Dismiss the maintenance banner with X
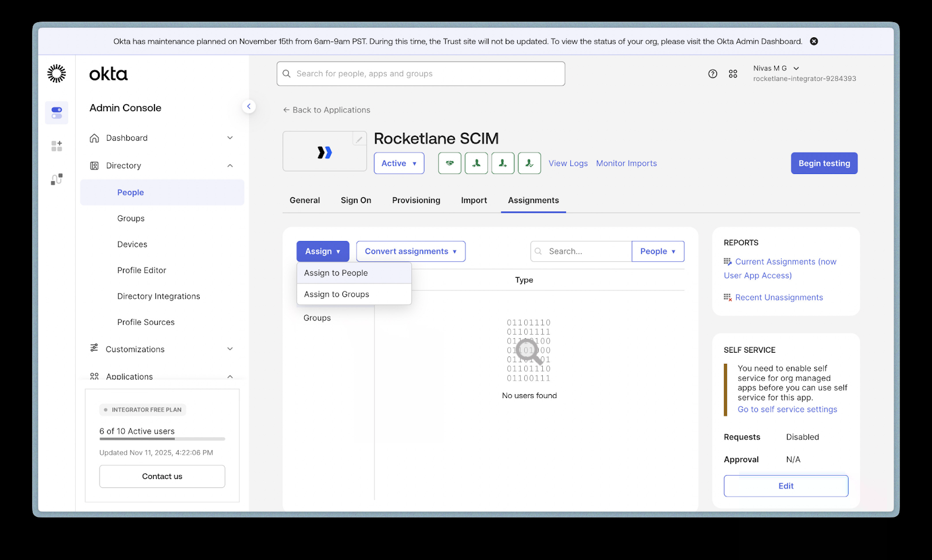The width and height of the screenshot is (932, 560). (x=814, y=41)
